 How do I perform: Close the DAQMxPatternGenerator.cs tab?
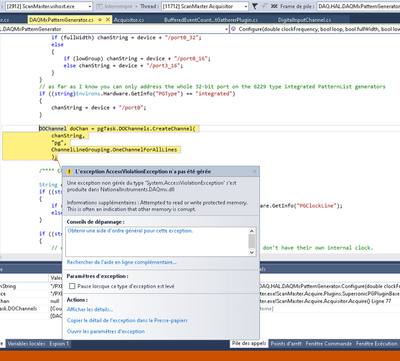(x=108, y=20)
